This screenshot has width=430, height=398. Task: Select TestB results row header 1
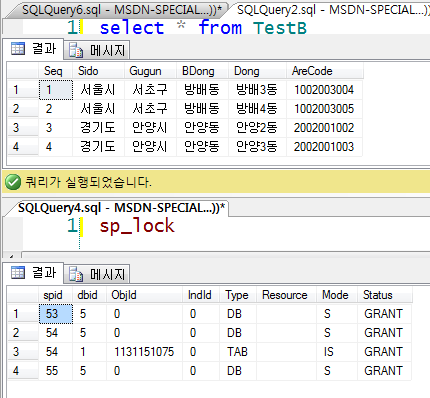click(x=23, y=90)
